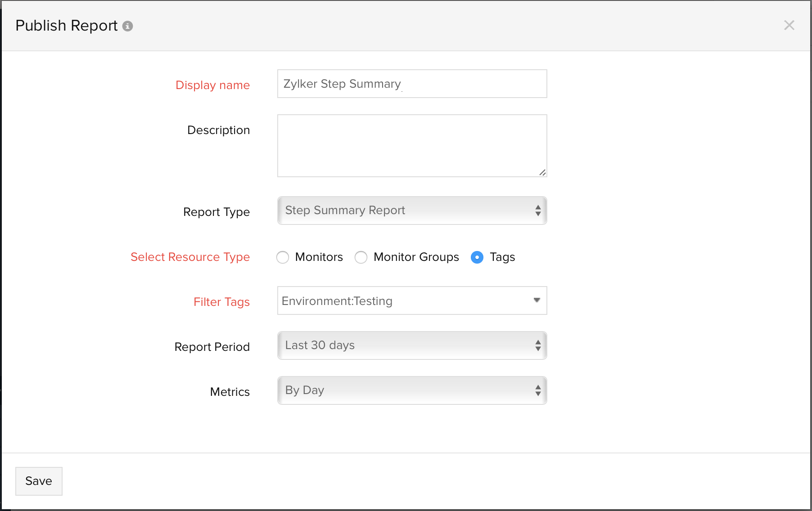The image size is (812, 511).
Task: Open the Report Type dropdown
Action: pyautogui.click(x=412, y=211)
